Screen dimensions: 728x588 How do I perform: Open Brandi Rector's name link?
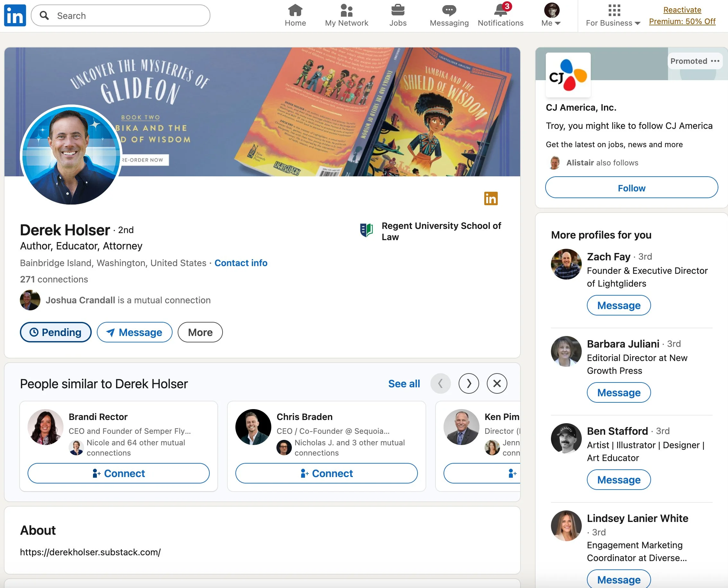pyautogui.click(x=98, y=417)
